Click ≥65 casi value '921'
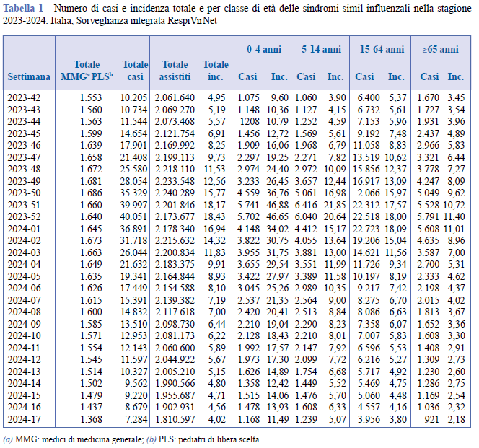The width and height of the screenshot is (479, 448). pos(431,419)
